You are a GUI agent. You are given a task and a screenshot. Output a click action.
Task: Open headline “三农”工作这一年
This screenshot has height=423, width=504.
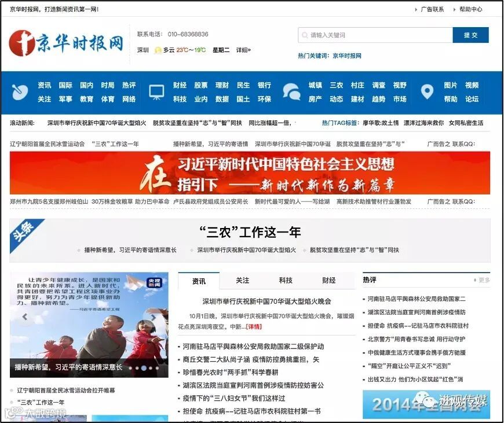click(x=250, y=232)
